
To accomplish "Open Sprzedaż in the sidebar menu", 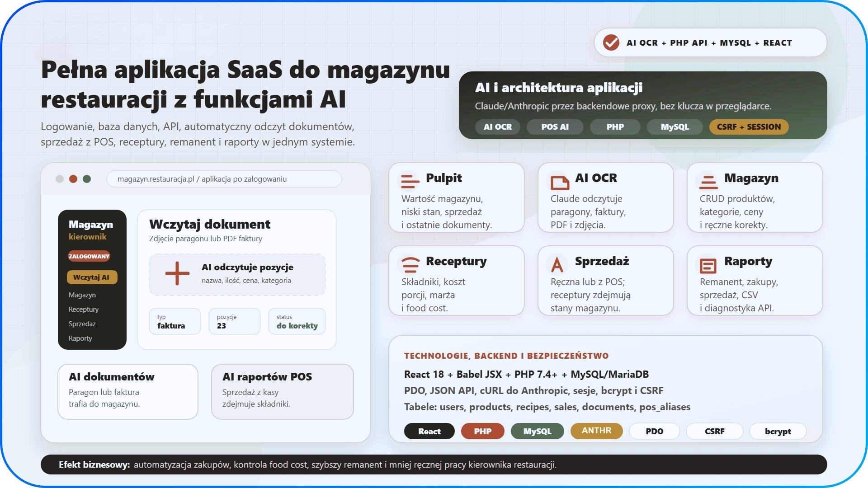I will click(x=82, y=324).
